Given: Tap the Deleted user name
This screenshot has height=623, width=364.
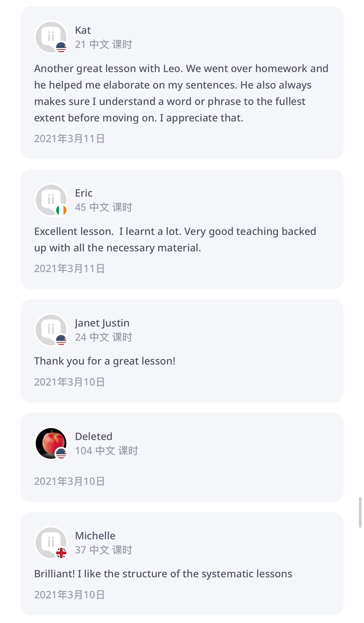Looking at the screenshot, I should coord(94,436).
